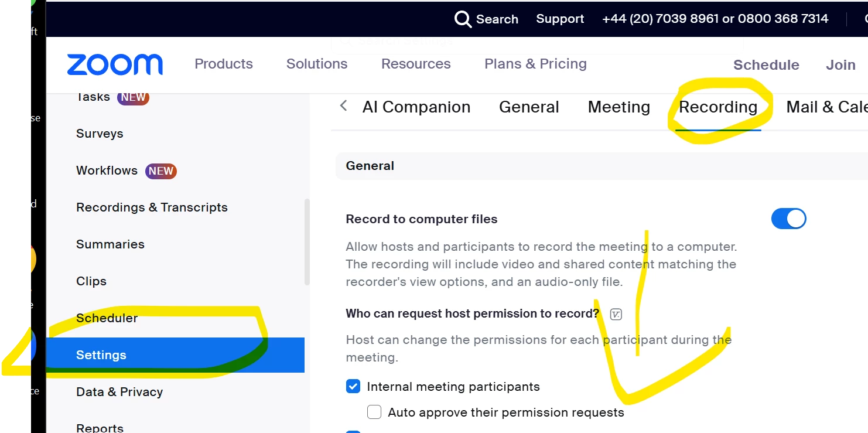Go back with the tab left arrow
Image resolution: width=868 pixels, height=433 pixels.
[x=344, y=106]
